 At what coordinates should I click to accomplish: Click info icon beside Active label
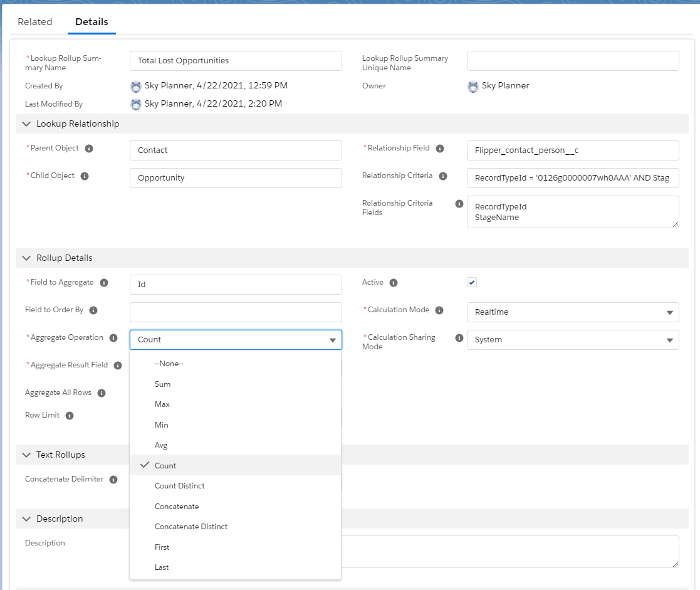point(394,283)
